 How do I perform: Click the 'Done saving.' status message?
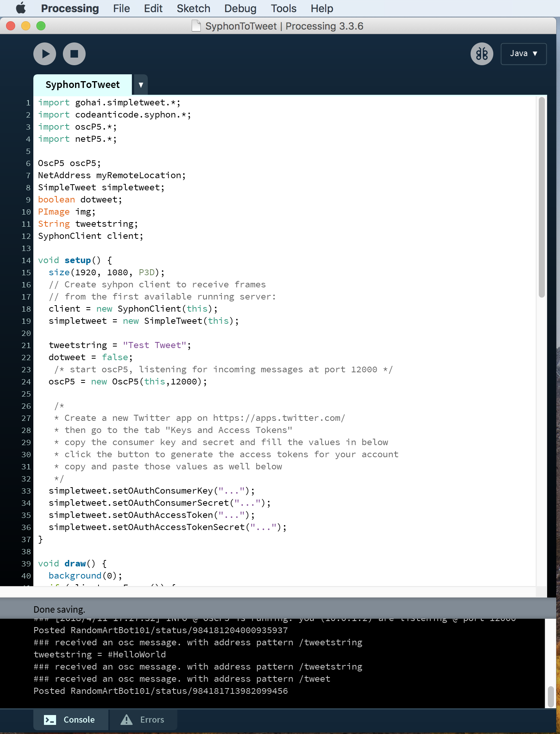click(x=59, y=609)
